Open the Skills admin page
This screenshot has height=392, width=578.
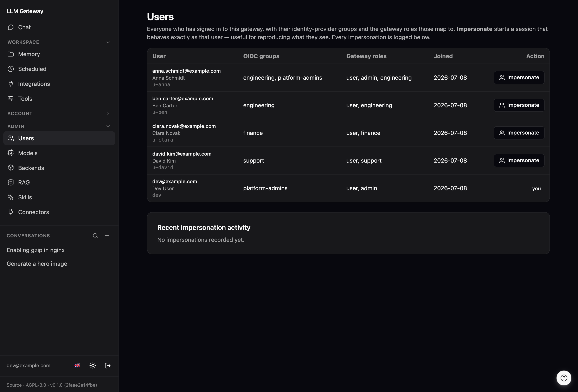pyautogui.click(x=59, y=197)
